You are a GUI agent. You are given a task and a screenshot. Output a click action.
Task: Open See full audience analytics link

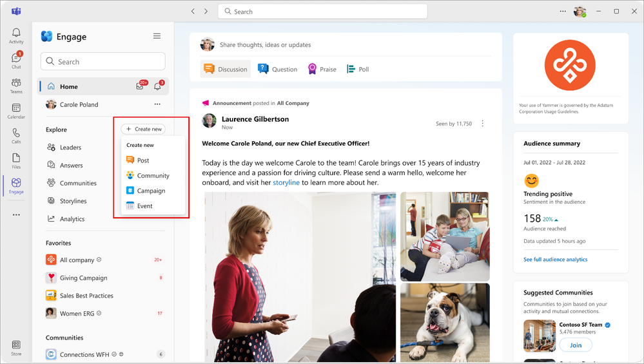click(x=555, y=260)
